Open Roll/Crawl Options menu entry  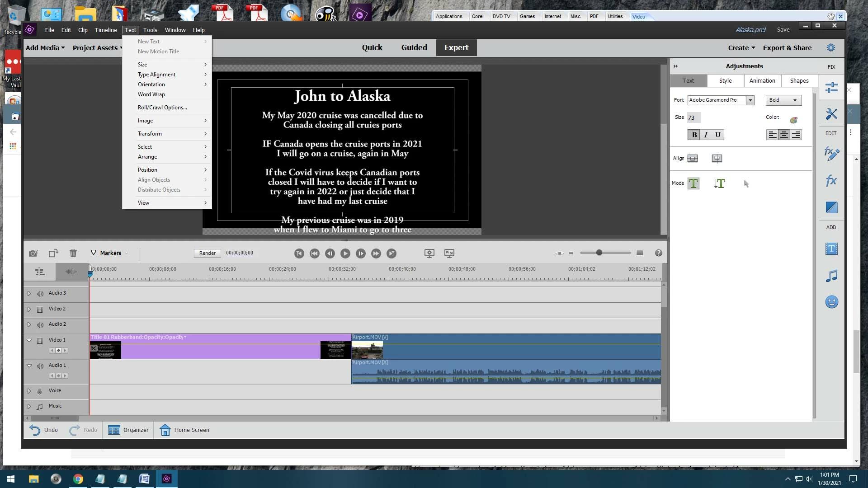tap(162, 108)
